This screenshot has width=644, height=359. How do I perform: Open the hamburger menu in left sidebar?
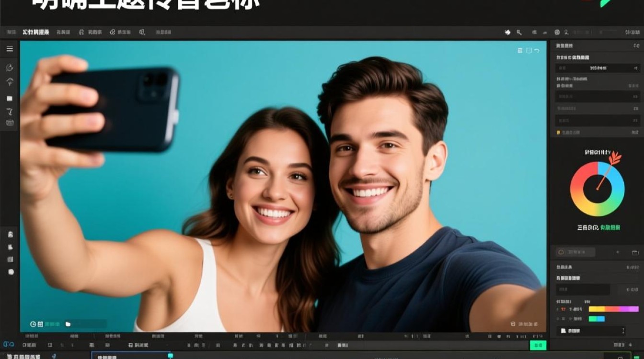coord(10,49)
